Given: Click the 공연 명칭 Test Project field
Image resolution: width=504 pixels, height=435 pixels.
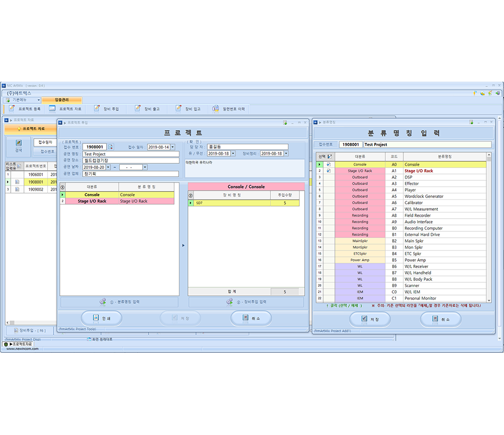Looking at the screenshot, I should pos(131,154).
